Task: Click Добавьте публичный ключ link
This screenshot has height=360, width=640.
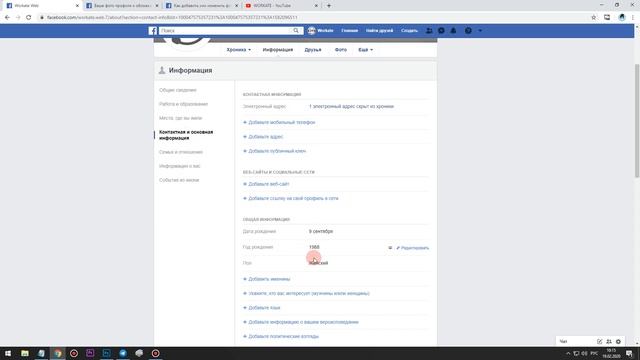Action: (274, 151)
